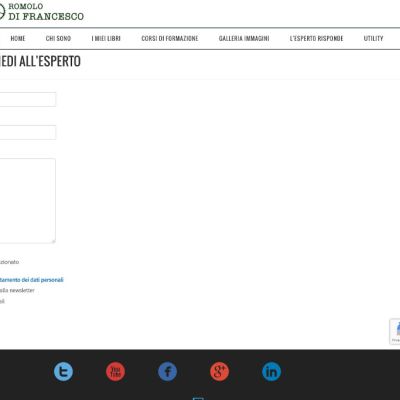
Task: Open the Twitter social icon
Action: point(63,371)
